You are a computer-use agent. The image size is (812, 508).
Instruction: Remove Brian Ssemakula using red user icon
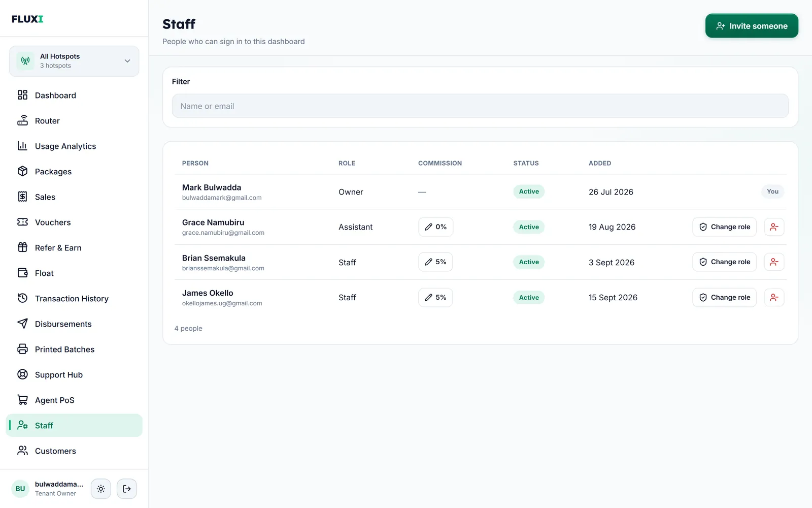[774, 262]
